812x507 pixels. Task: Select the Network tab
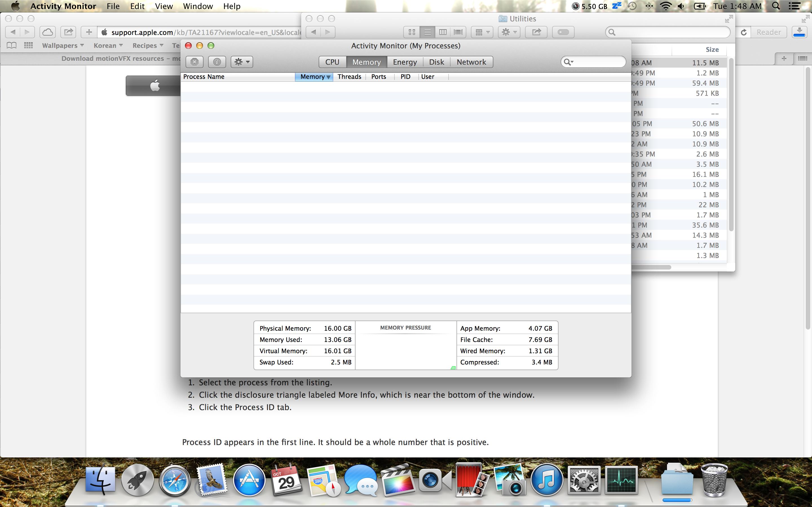(x=471, y=62)
